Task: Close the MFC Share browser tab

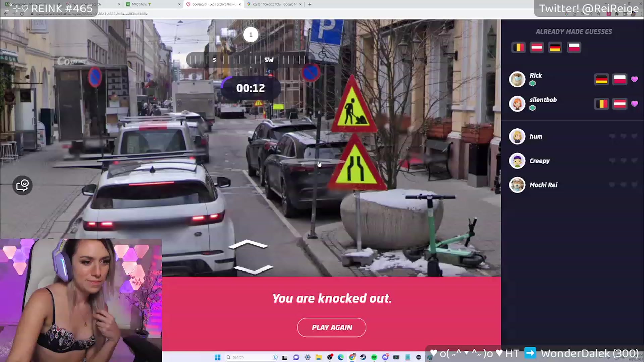Action: click(179, 4)
